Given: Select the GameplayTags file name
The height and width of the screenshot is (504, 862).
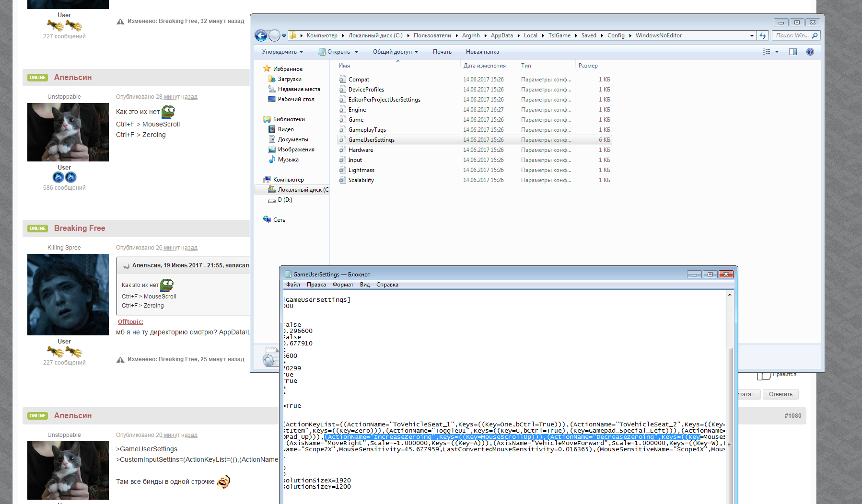Looking at the screenshot, I should pyautogui.click(x=367, y=130).
